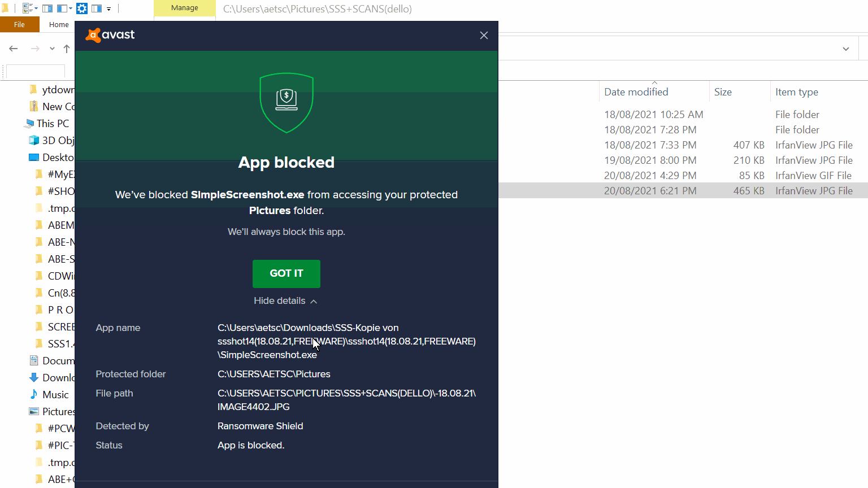The image size is (868, 488).
Task: Open recent locations dropdown chevron
Action: (x=52, y=49)
